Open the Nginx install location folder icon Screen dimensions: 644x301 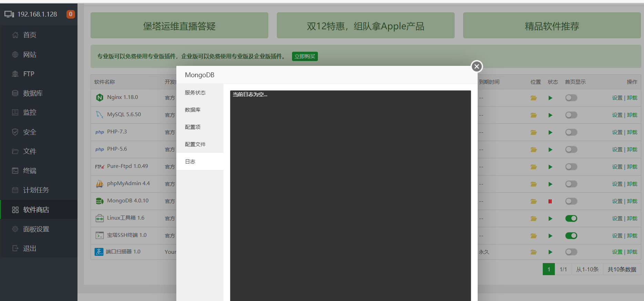[x=534, y=98]
